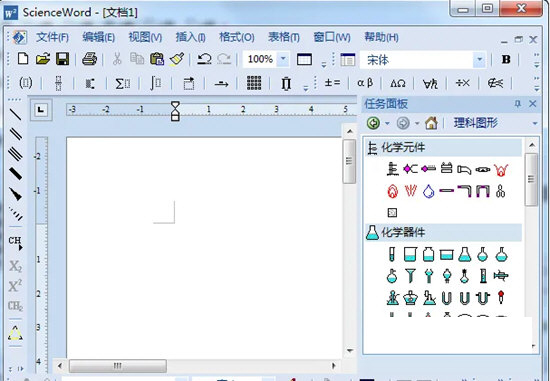550x381 pixels.
Task: Print the document using printer icon
Action: click(x=89, y=59)
